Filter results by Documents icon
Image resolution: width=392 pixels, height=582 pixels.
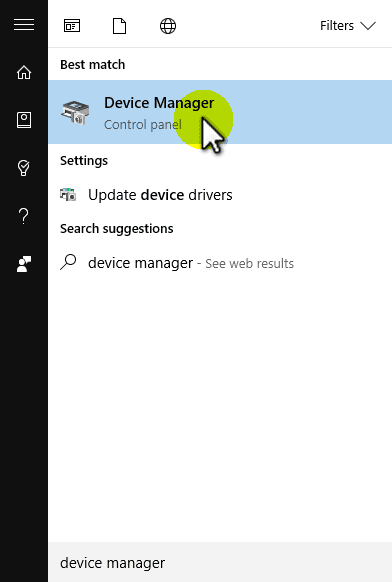click(x=119, y=26)
